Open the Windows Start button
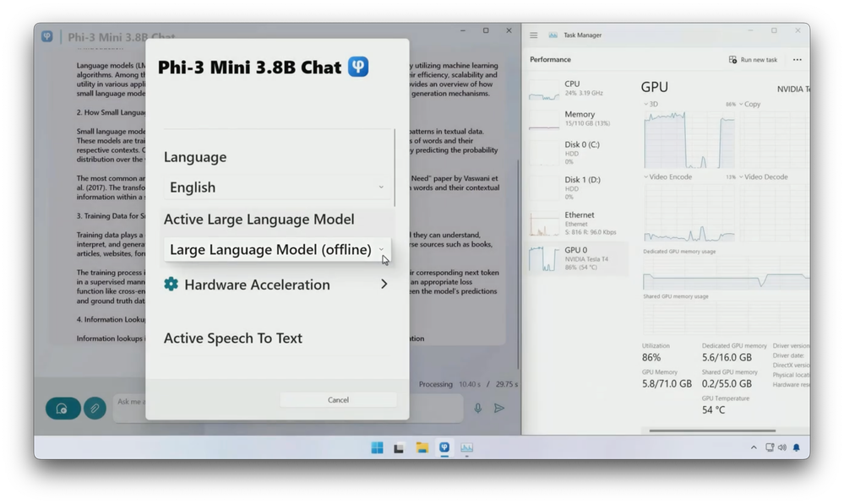Viewport: 844px width, 504px height. (378, 447)
